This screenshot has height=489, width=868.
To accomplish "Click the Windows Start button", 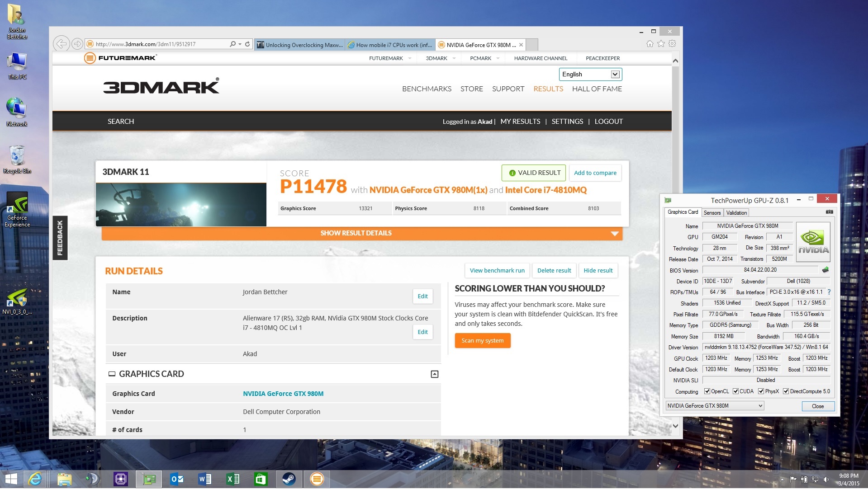I will click(x=11, y=479).
